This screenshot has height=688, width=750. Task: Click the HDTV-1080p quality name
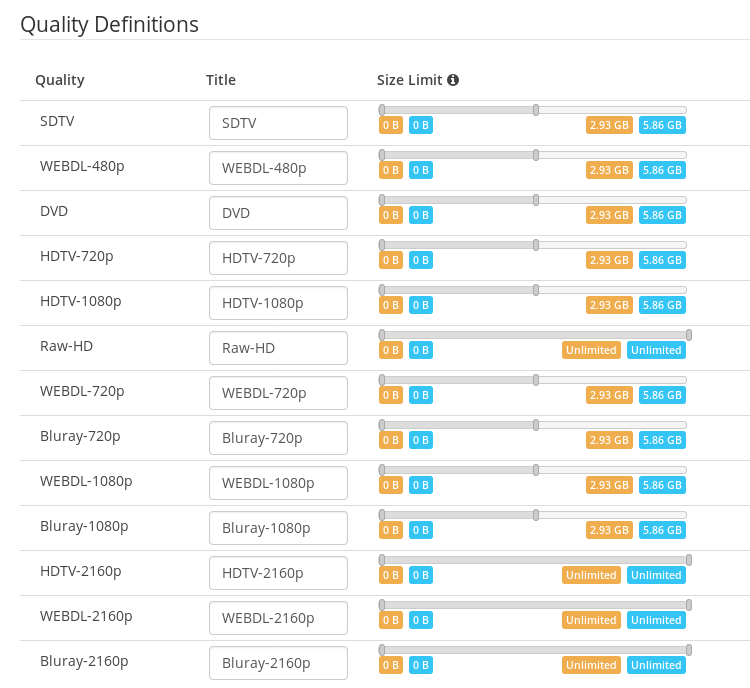click(x=81, y=301)
